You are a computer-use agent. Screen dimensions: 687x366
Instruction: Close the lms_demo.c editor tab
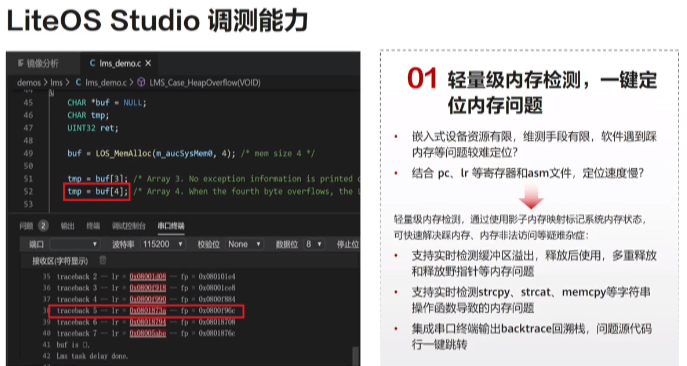click(148, 64)
